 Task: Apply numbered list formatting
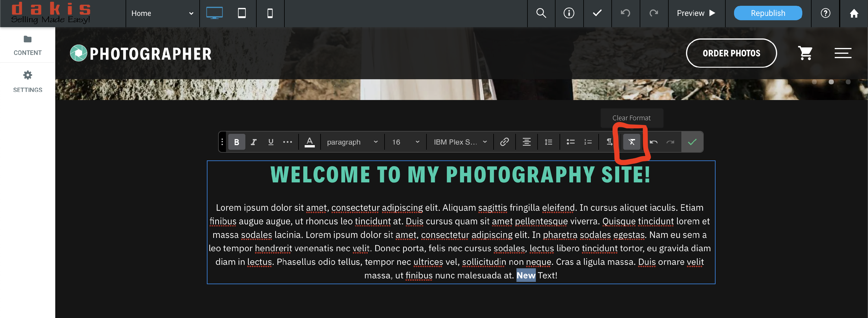point(588,142)
